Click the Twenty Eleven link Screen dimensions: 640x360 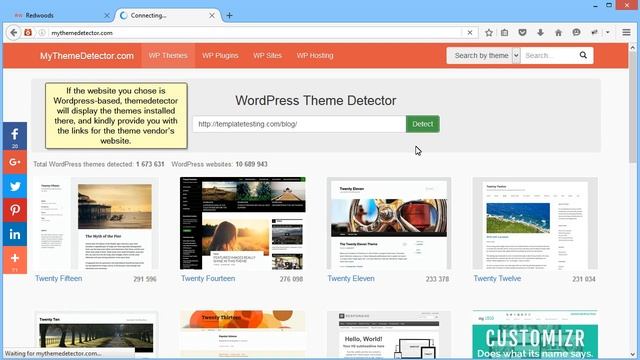click(351, 278)
